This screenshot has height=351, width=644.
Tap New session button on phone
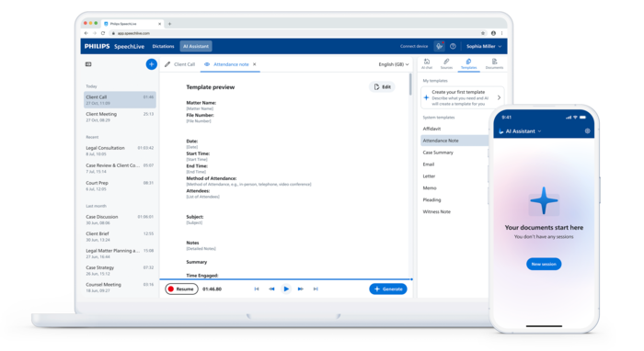(x=544, y=264)
